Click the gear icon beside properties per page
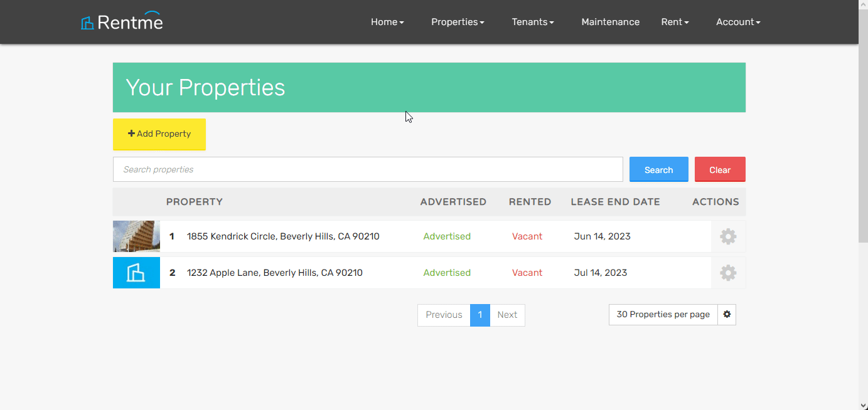Image resolution: width=868 pixels, height=410 pixels. 726,314
